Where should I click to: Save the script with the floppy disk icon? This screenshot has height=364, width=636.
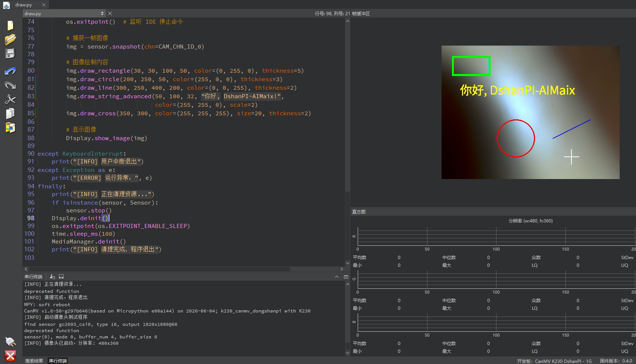10,53
